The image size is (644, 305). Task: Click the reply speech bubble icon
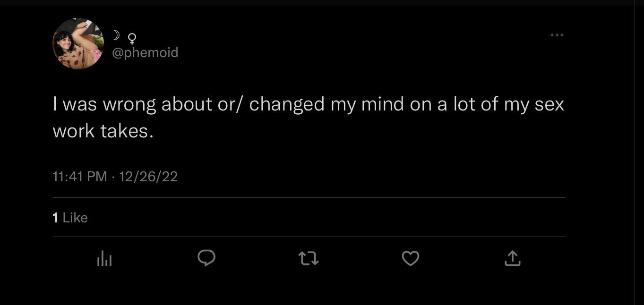206,258
